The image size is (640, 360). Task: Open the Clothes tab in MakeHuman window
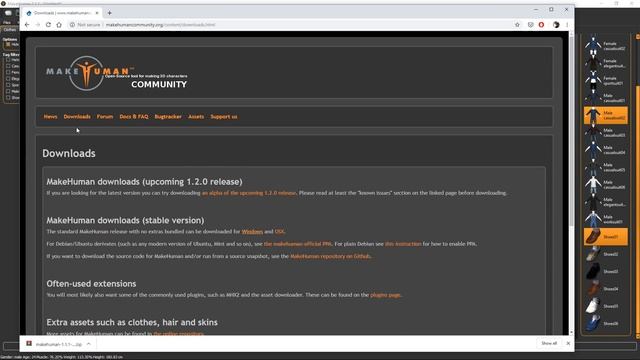point(10,30)
